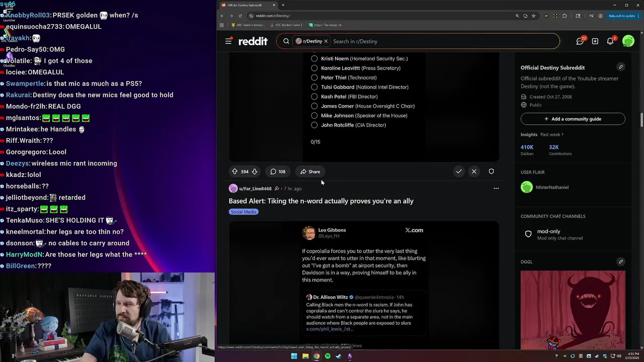Open the Reddit hamburger menu
Image resolution: width=644 pixels, height=362 pixels.
228,41
